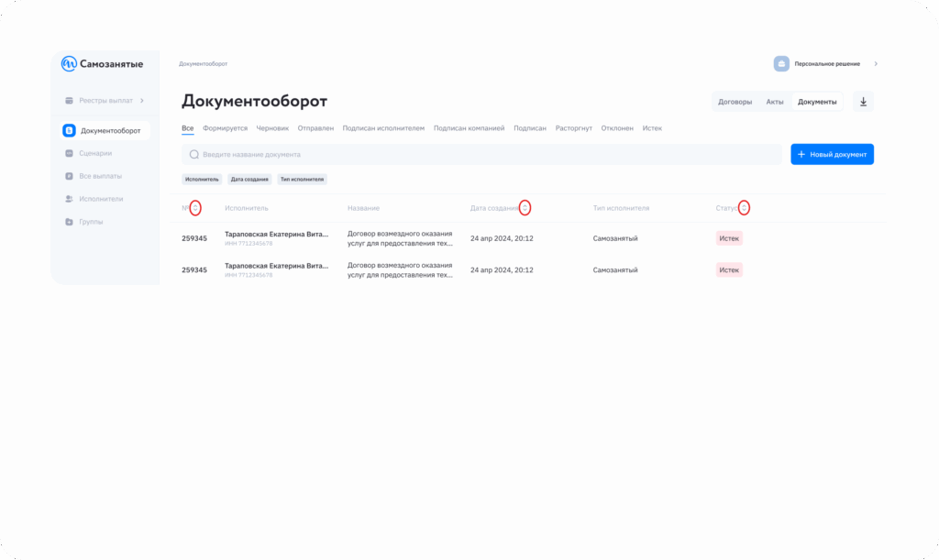Image resolution: width=939 pixels, height=560 pixels.
Task: Click the Новый документ button
Action: (x=832, y=154)
